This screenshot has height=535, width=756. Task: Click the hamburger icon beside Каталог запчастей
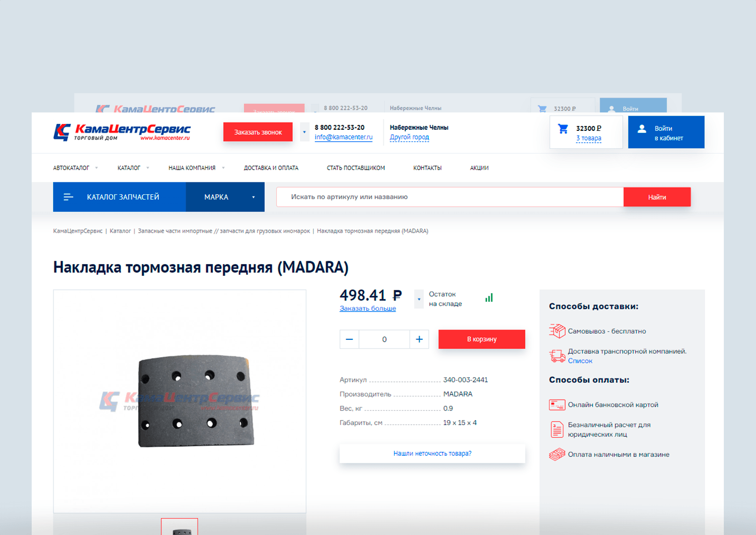[68, 197]
